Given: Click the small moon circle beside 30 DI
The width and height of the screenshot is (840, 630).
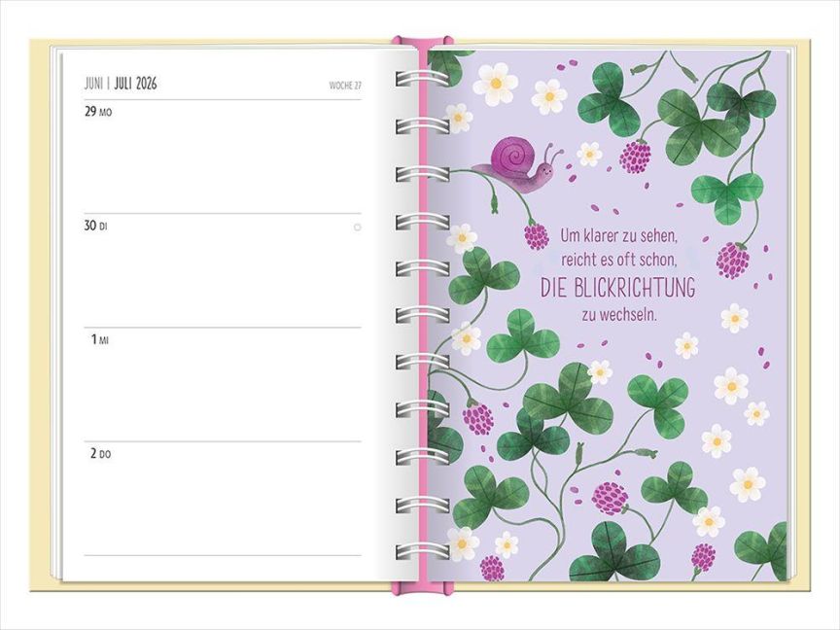Looking at the screenshot, I should 357,227.
